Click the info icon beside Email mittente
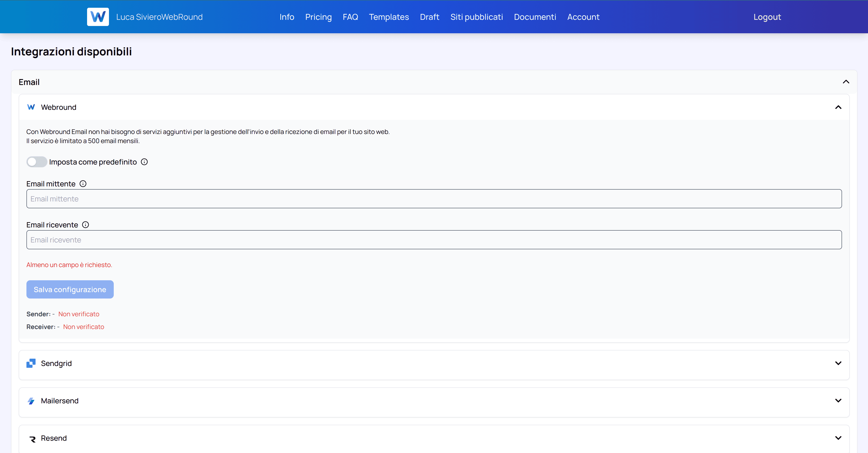The width and height of the screenshot is (868, 453). [83, 184]
